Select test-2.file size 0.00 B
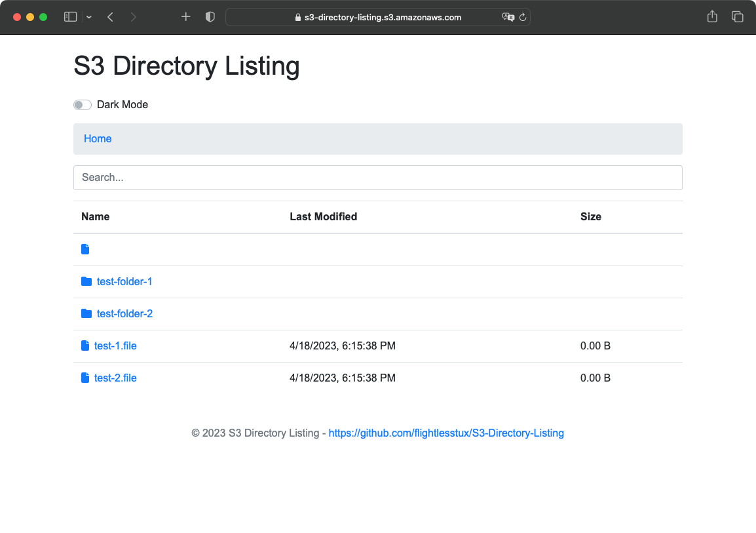This screenshot has height=533, width=756. click(595, 378)
